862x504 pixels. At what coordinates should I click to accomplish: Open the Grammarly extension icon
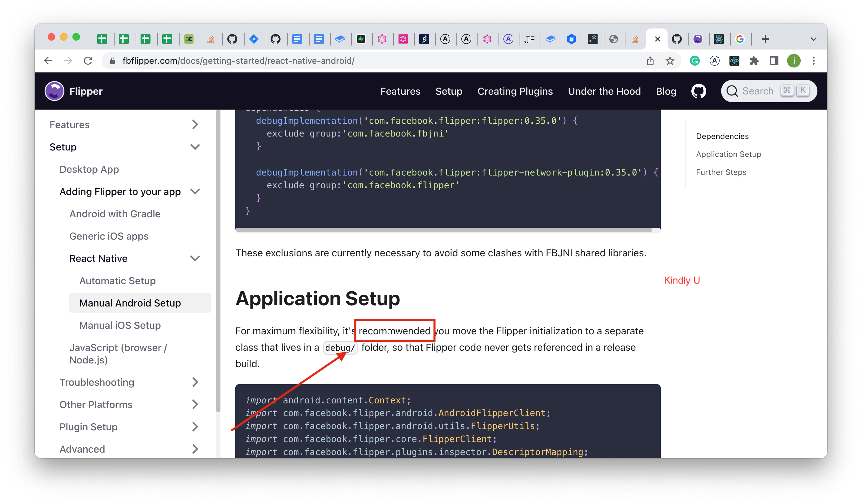(694, 61)
